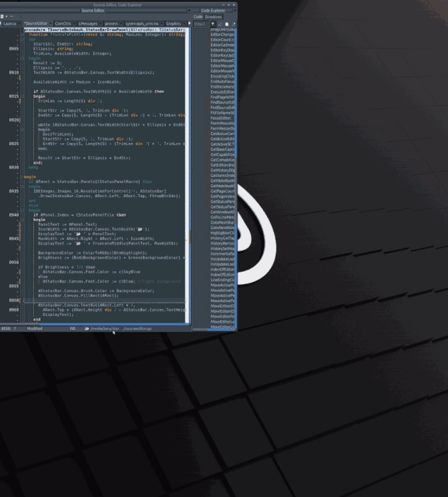Place cursor on 'Dec(TrimLen);' line
Screen dimensions: 448x497
pos(58,134)
